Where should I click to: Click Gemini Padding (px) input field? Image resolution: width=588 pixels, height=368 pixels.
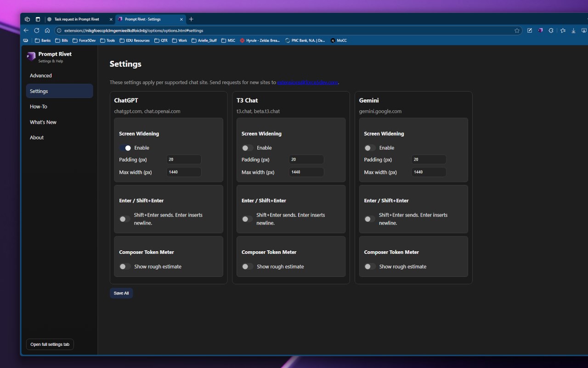tap(429, 160)
